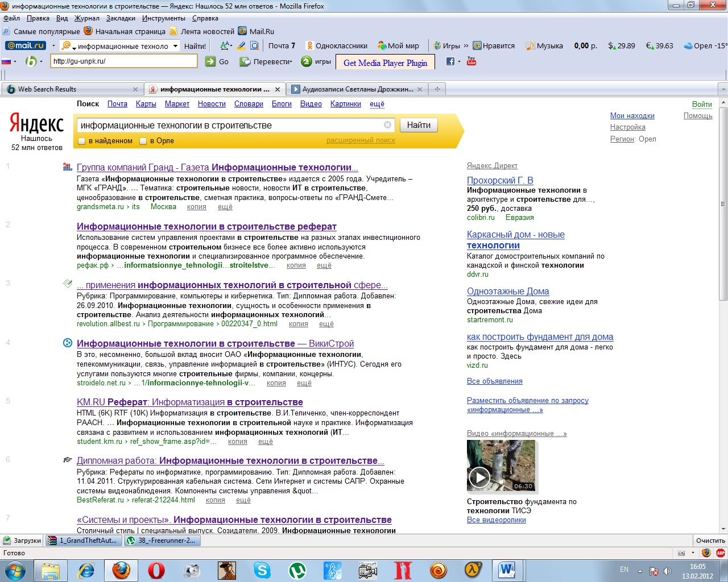
Task: Click the vertical scrollbar down arrow
Action: (723, 528)
